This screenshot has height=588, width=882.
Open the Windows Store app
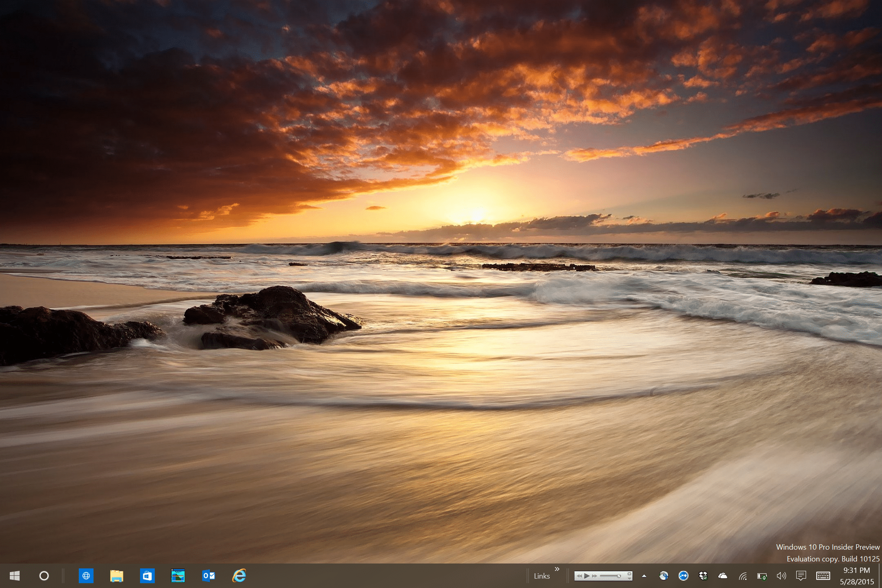click(x=147, y=576)
